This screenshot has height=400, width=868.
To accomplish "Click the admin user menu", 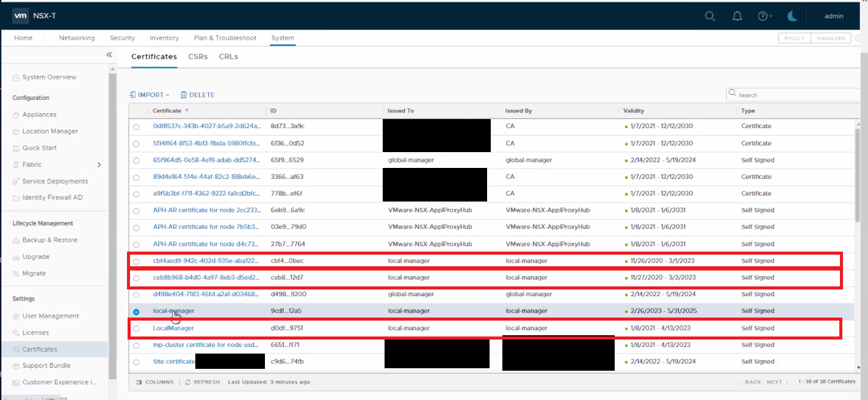I will 834,16.
